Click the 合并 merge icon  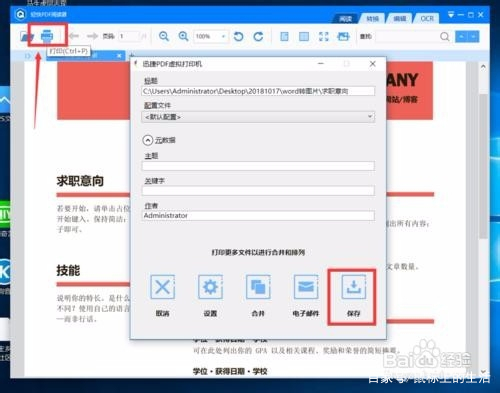coord(258,287)
